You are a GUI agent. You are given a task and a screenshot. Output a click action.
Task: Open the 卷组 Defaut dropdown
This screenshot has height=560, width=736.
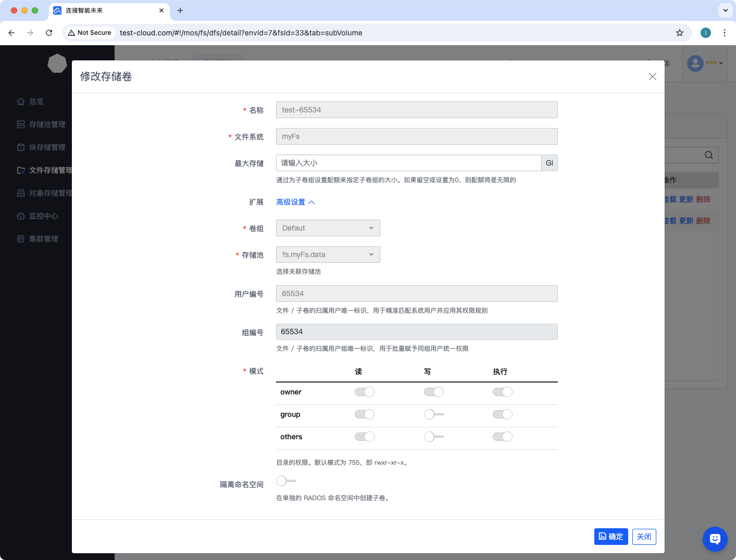coord(328,228)
